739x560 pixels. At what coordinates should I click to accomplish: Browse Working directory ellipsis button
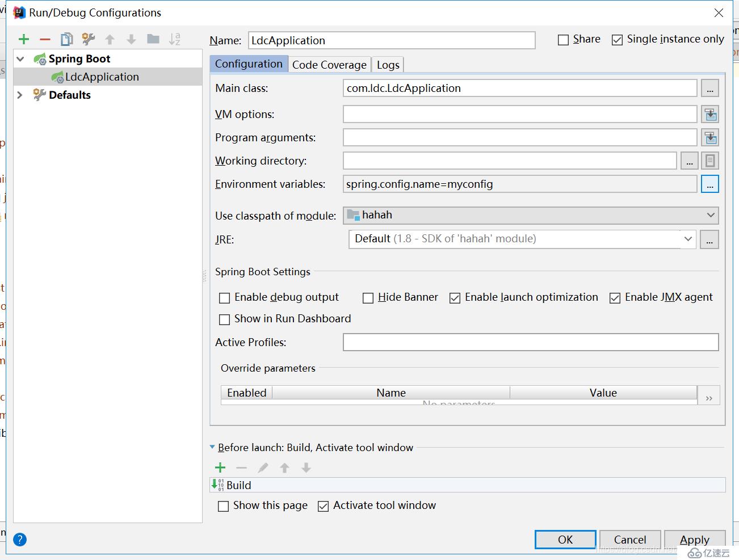point(689,161)
